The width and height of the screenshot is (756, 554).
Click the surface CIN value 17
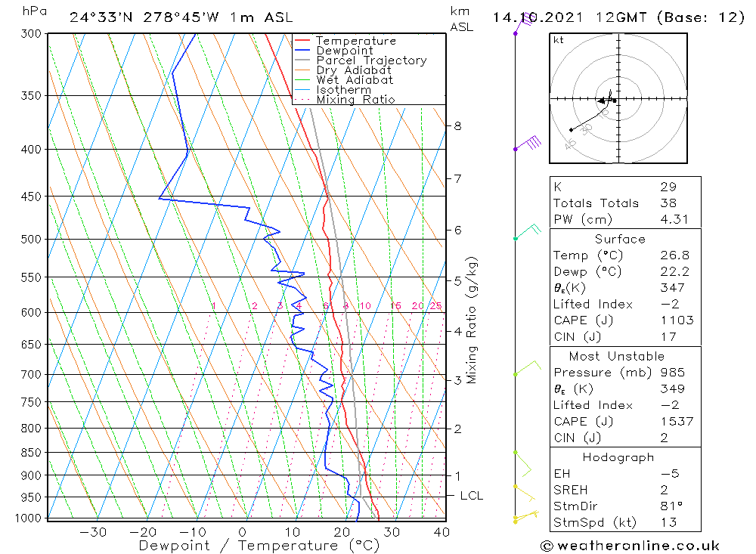(x=668, y=336)
